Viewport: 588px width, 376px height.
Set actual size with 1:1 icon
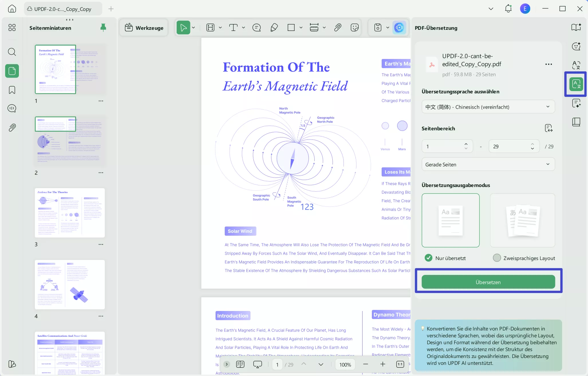tap(400, 364)
